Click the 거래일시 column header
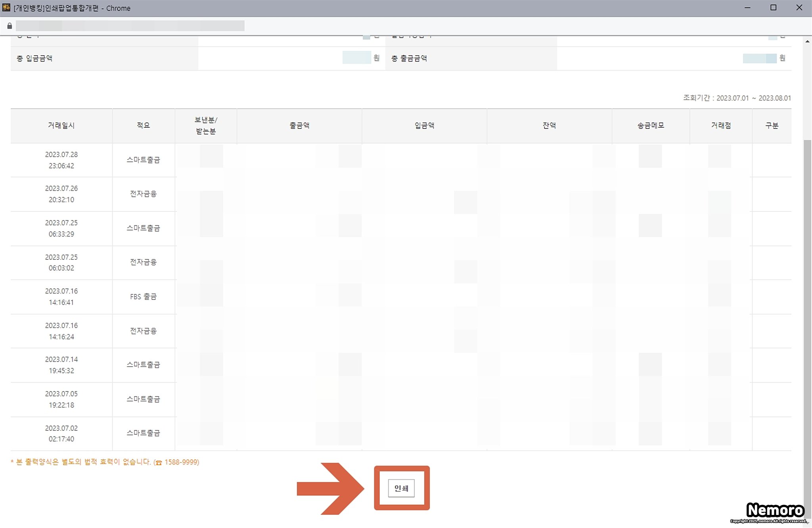The height and width of the screenshot is (528, 812). point(61,125)
